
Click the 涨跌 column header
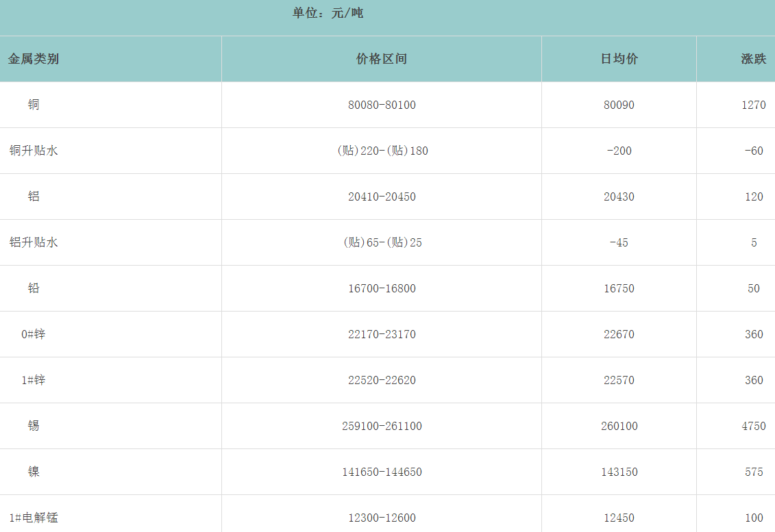pos(753,59)
